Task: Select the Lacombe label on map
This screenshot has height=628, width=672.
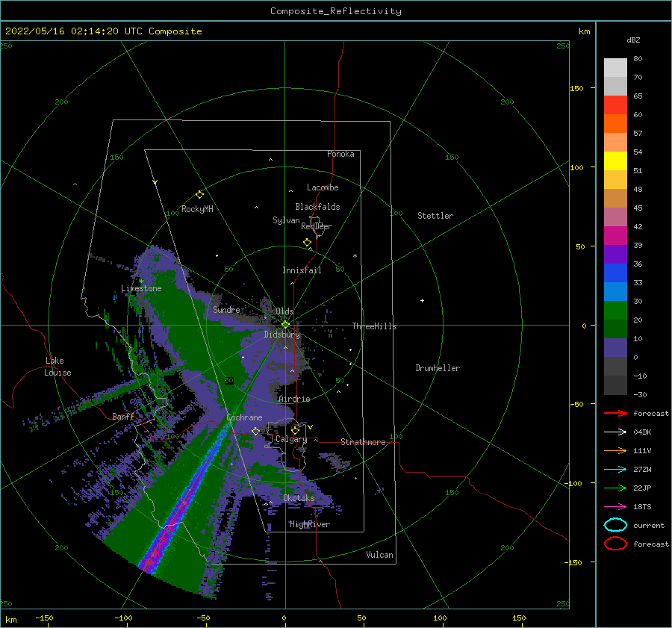Action: (323, 187)
